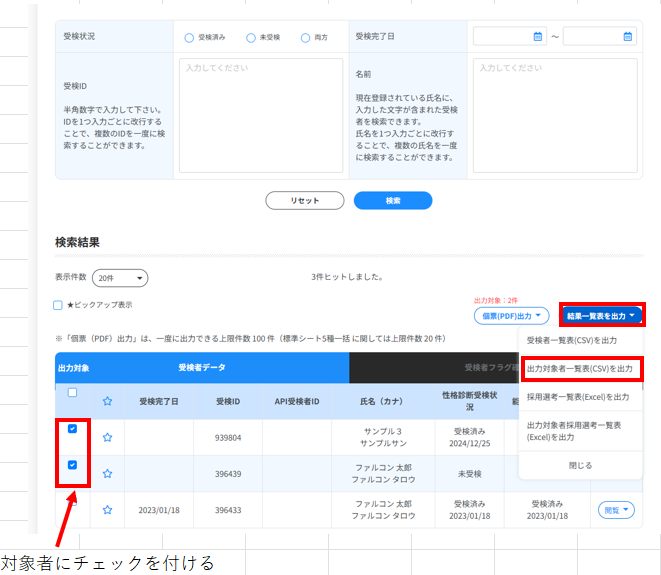The height and width of the screenshot is (575, 661).
Task: Star the row with ID 396433
Action: tap(107, 510)
